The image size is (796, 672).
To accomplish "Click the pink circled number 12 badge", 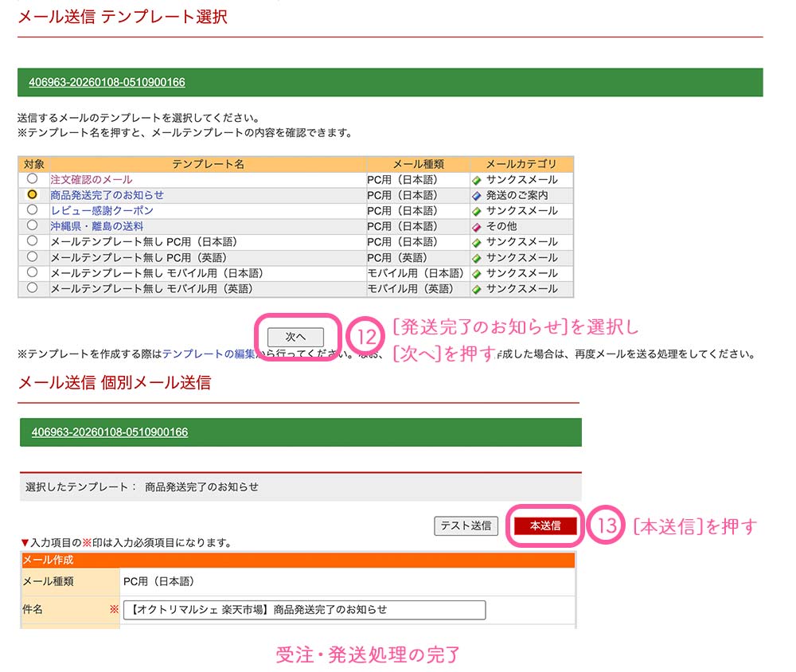I will 367,337.
